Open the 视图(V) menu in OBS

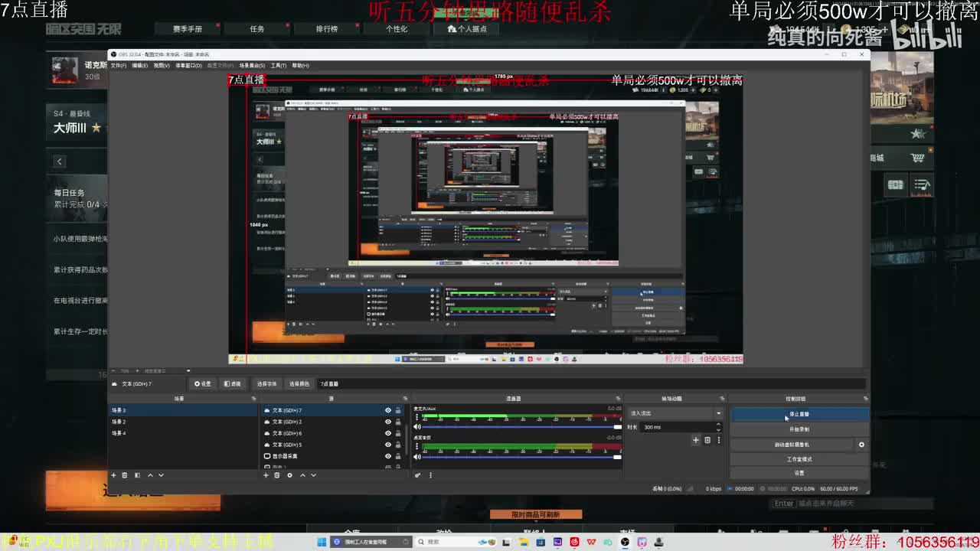pos(162,66)
